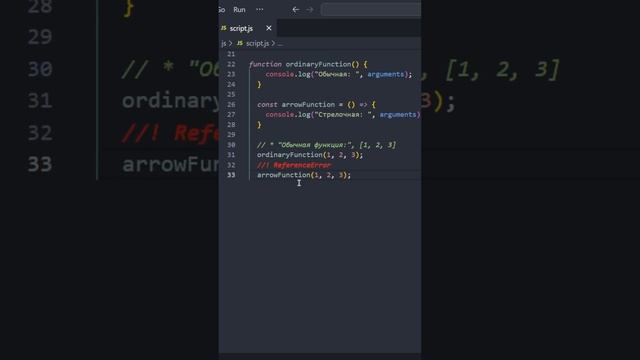Open the Run menu
This screenshot has width=640, height=360.
click(x=239, y=9)
